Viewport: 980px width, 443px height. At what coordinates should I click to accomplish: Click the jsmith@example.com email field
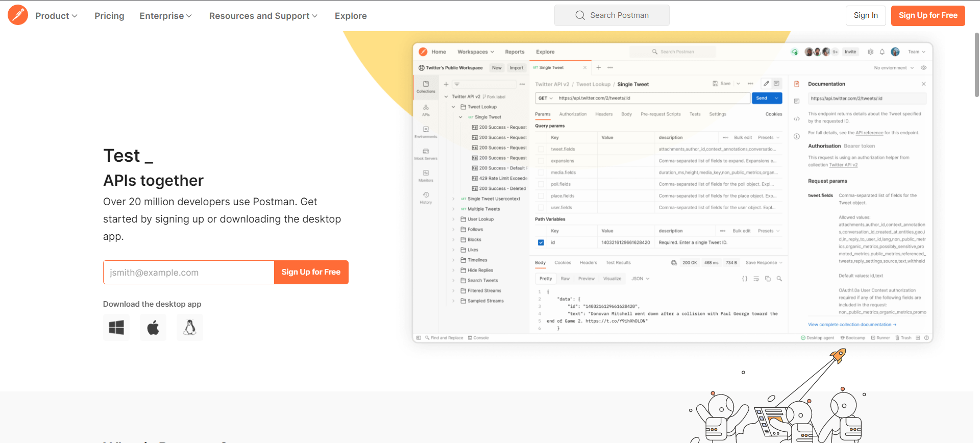(x=189, y=273)
